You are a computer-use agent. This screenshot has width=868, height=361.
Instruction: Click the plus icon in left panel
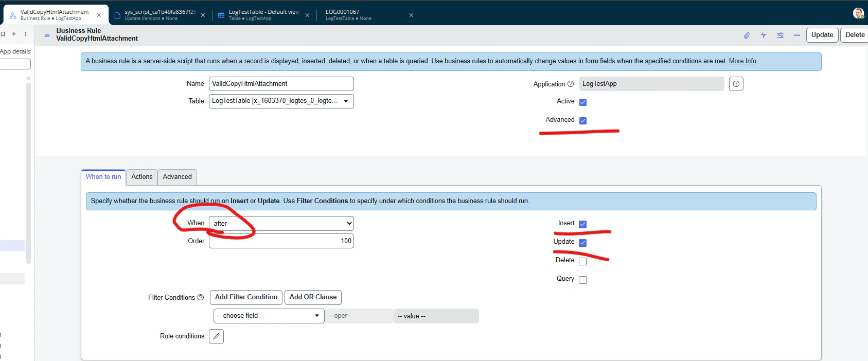14,34
